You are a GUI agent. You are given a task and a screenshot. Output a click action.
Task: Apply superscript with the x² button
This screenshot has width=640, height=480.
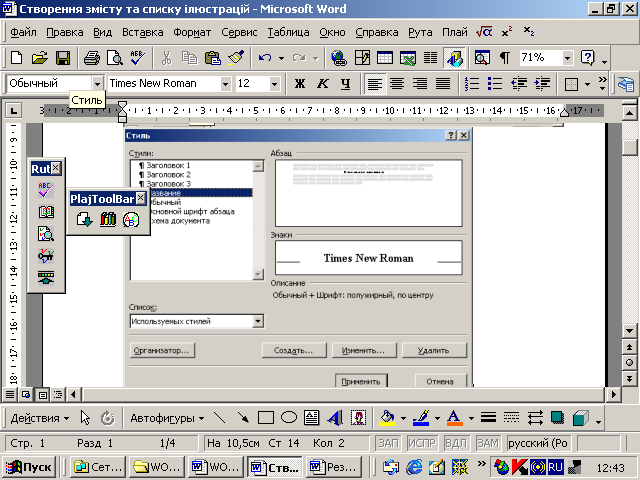pos(507,32)
